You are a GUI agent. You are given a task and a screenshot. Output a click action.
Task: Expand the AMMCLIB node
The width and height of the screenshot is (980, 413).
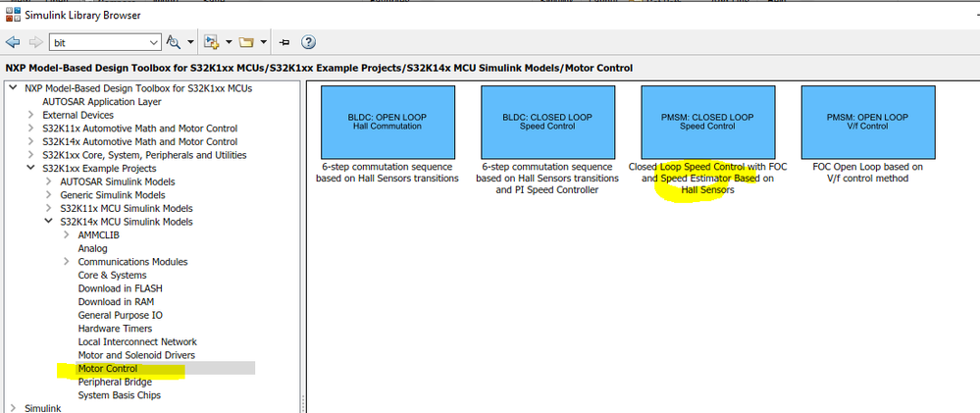[67, 234]
